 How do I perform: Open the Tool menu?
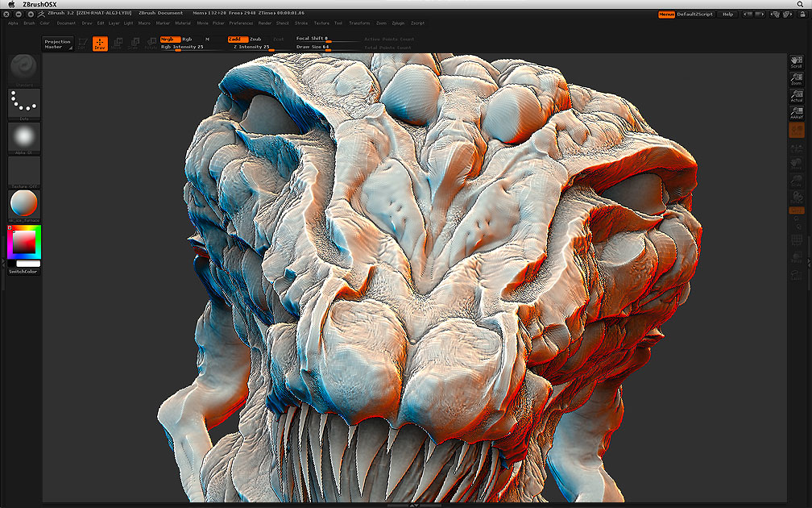coord(338,23)
